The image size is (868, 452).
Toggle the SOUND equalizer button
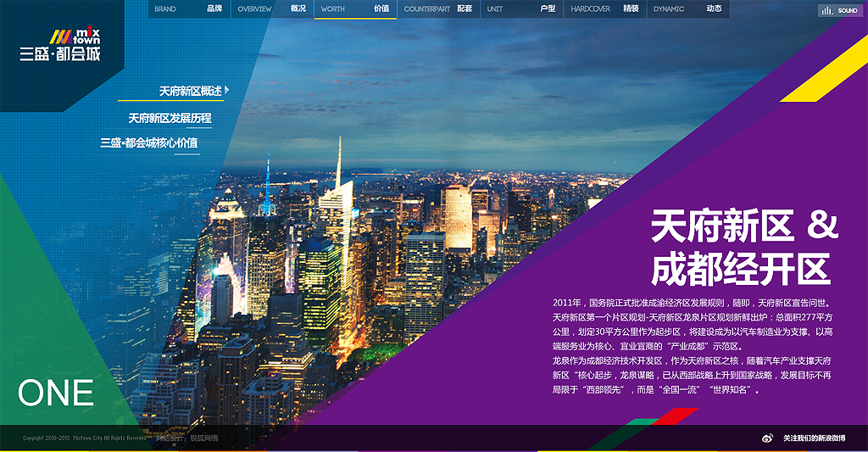[838, 10]
